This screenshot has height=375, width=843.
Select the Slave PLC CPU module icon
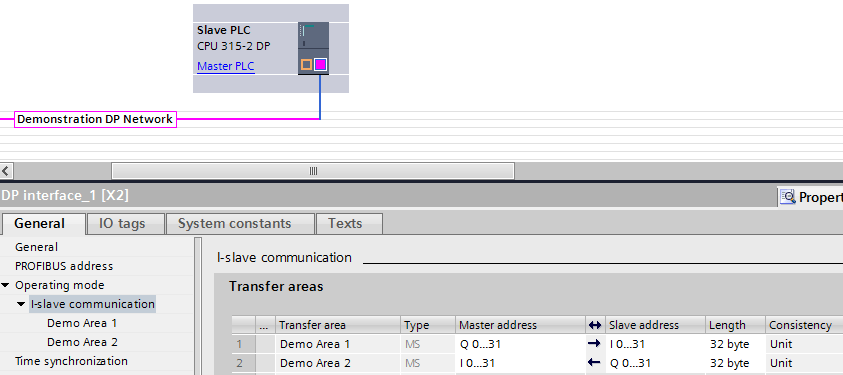[x=313, y=48]
